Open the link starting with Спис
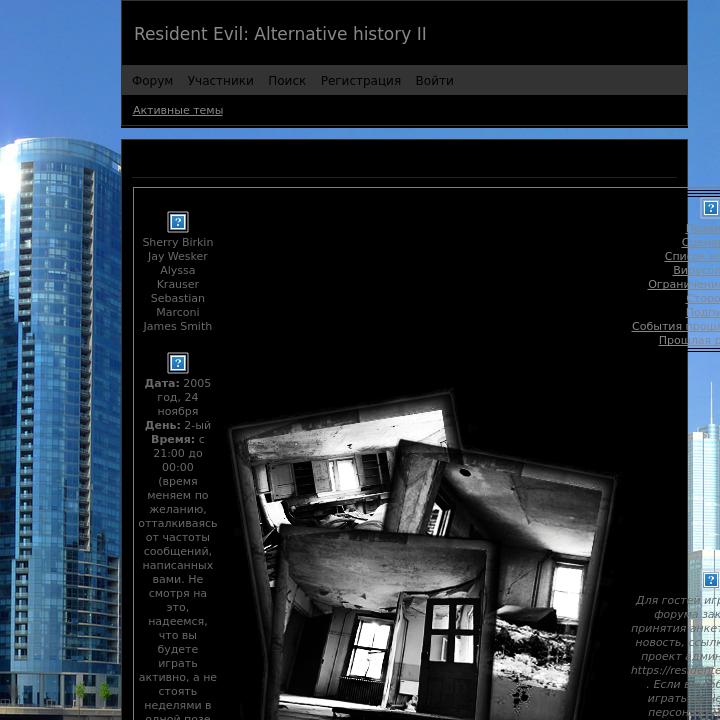Viewport: 720px width, 720px height. click(x=692, y=256)
